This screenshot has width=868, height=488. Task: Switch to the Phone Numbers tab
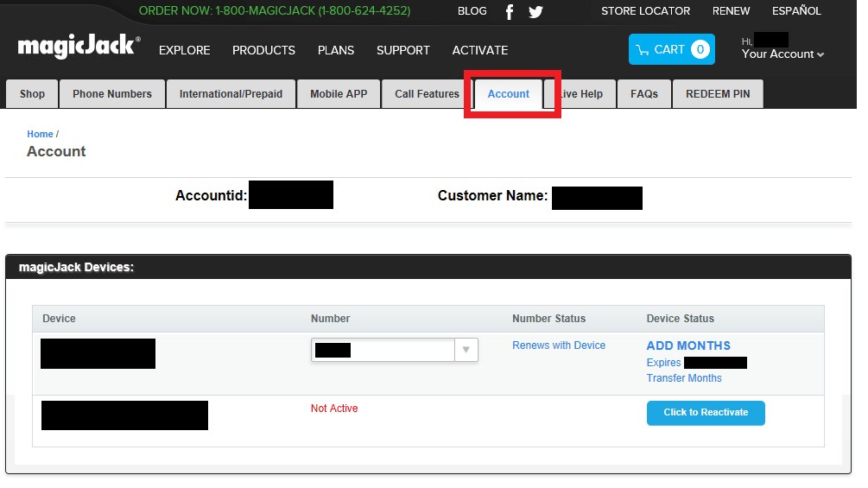pyautogui.click(x=111, y=94)
